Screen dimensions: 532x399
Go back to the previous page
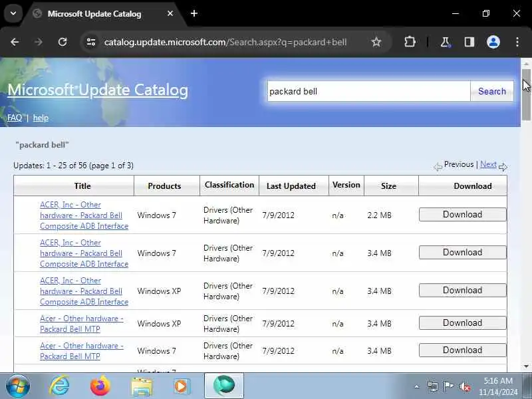tap(15, 42)
